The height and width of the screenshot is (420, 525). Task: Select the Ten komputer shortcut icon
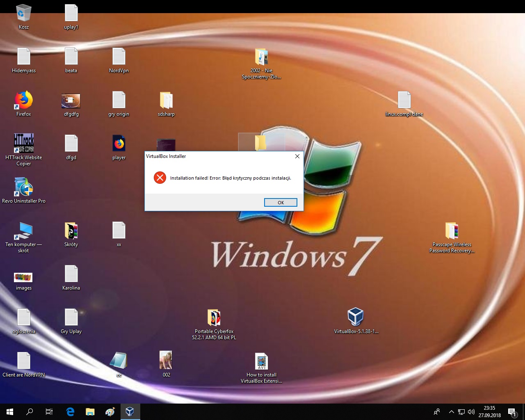[24, 231]
